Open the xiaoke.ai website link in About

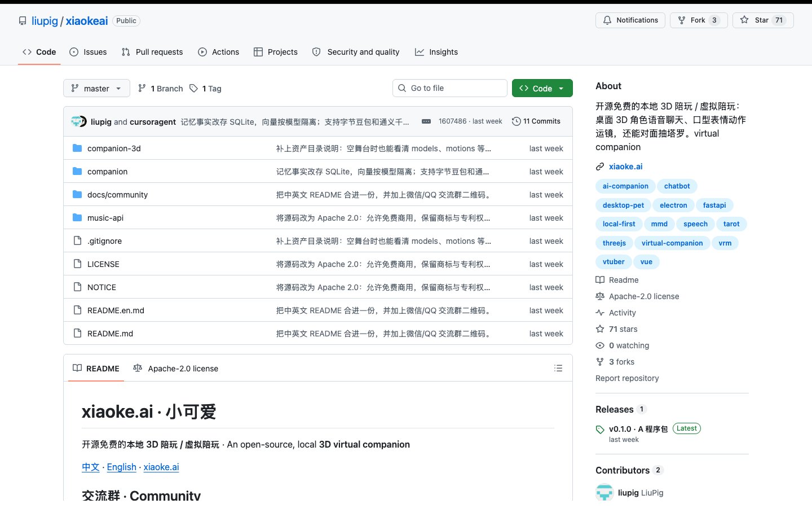pyautogui.click(x=625, y=167)
